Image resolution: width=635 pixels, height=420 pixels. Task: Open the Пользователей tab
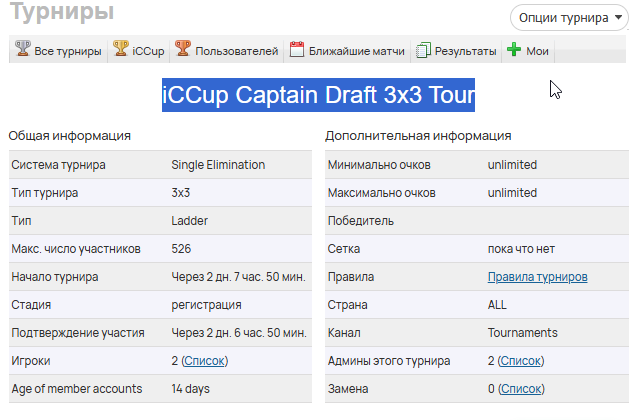(x=227, y=50)
